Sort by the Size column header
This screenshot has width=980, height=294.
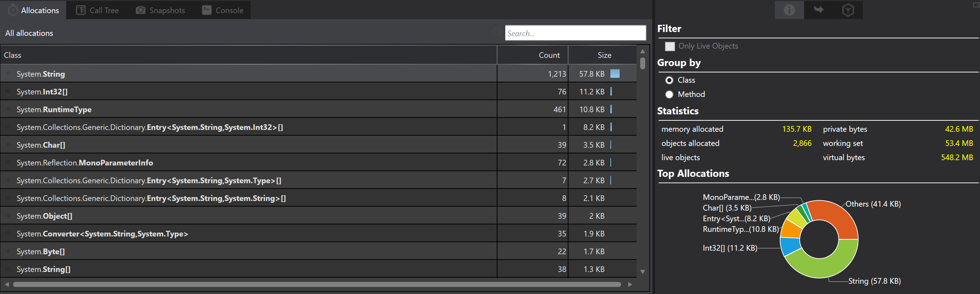(602, 55)
